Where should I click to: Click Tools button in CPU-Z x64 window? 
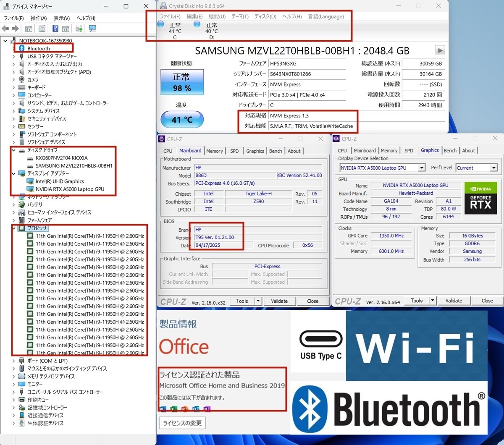pos(417,301)
